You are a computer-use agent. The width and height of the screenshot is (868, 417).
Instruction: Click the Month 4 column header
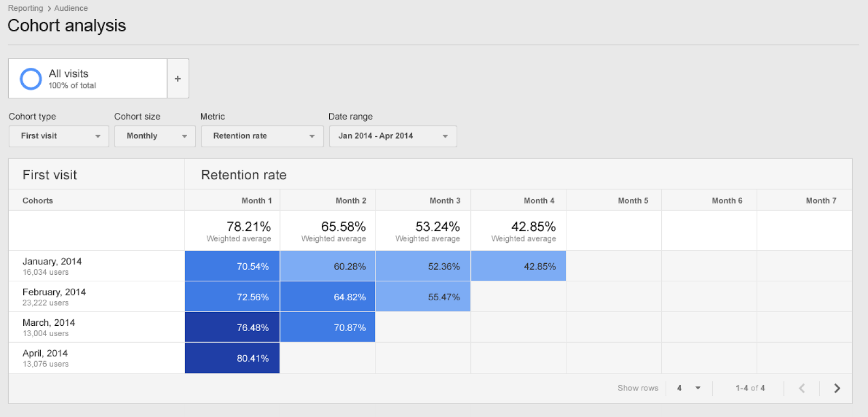point(539,200)
